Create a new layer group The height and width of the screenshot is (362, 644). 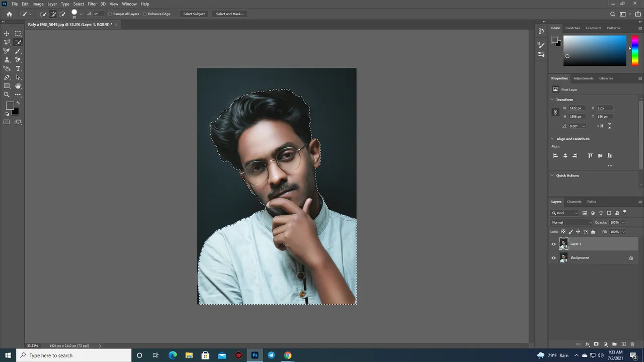pos(614,344)
